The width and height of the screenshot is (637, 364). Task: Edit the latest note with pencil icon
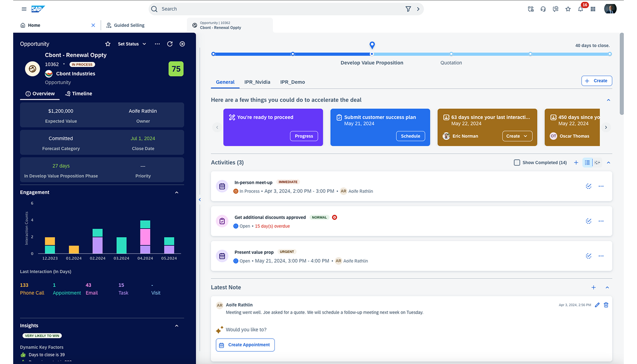[597, 305]
